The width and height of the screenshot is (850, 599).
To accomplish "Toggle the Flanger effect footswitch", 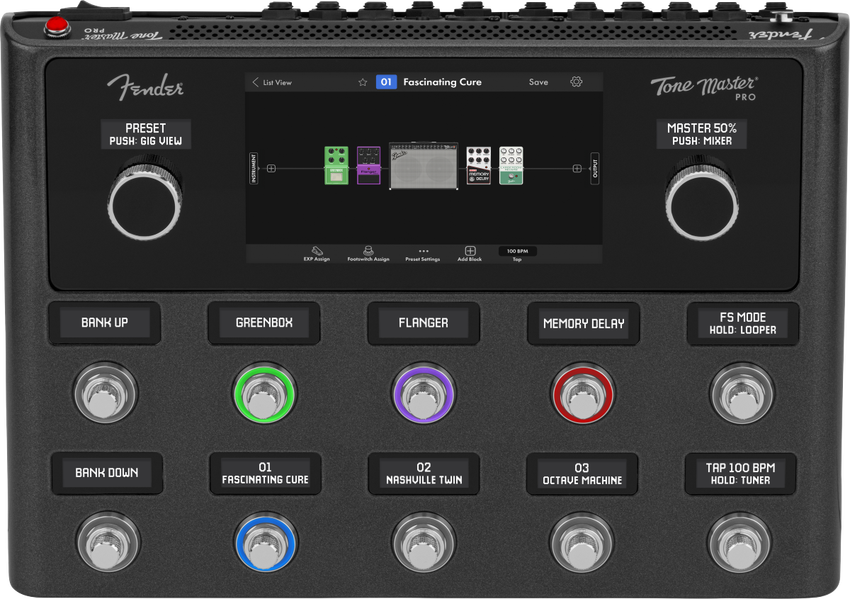I will pos(423,394).
